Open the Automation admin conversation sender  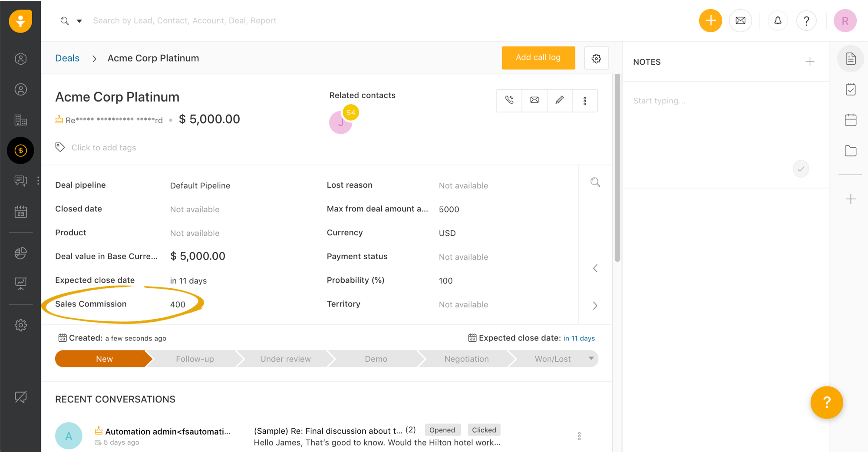(x=168, y=431)
